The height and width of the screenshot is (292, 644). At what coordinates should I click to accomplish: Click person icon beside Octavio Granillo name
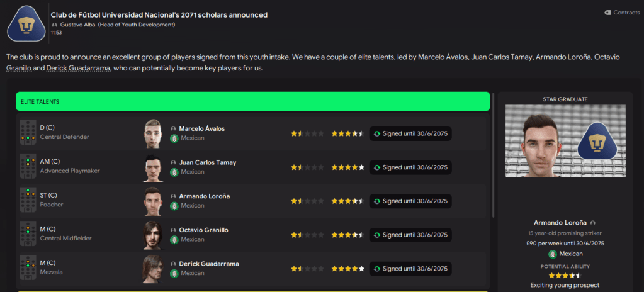click(x=174, y=230)
